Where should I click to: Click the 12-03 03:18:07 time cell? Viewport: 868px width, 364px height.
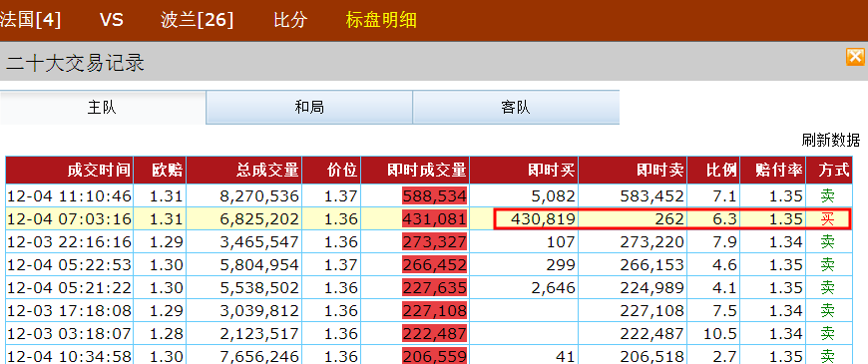coord(70,333)
